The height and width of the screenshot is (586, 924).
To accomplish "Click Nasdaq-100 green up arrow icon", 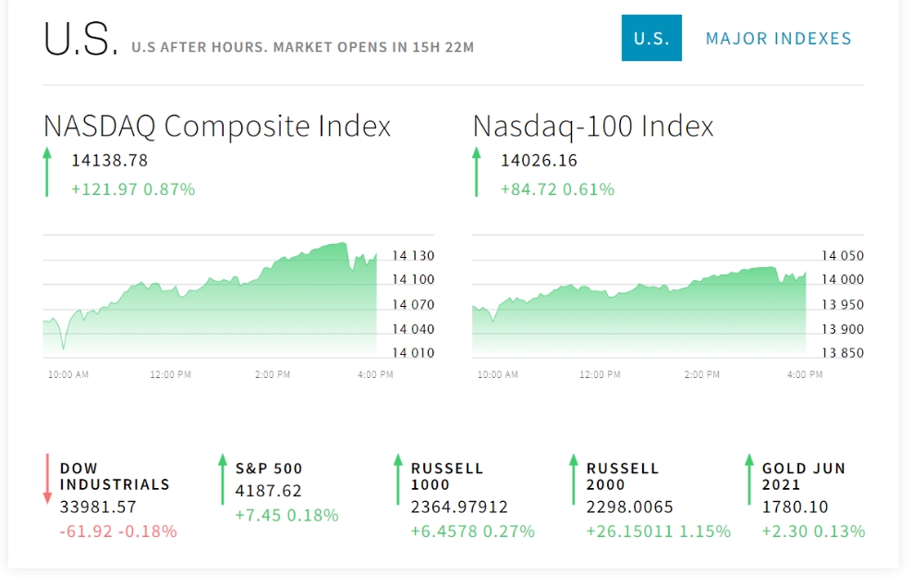I will (x=477, y=173).
